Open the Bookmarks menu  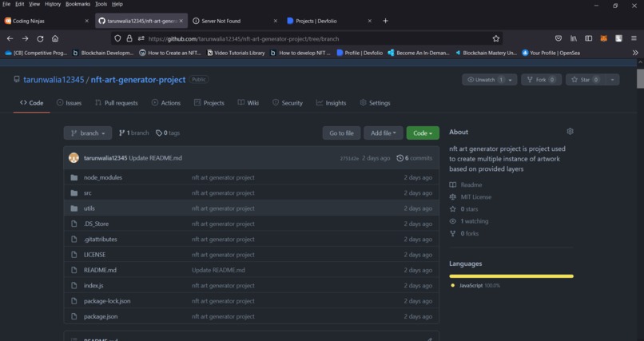click(78, 4)
